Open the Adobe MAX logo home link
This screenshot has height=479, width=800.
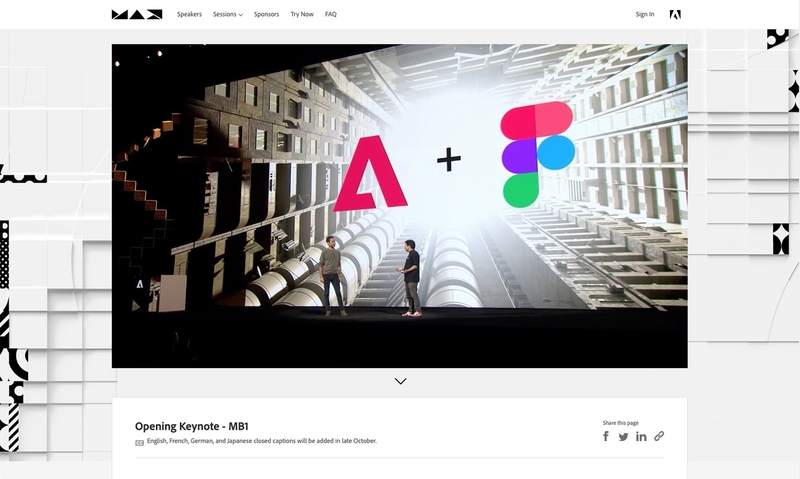[x=137, y=14]
